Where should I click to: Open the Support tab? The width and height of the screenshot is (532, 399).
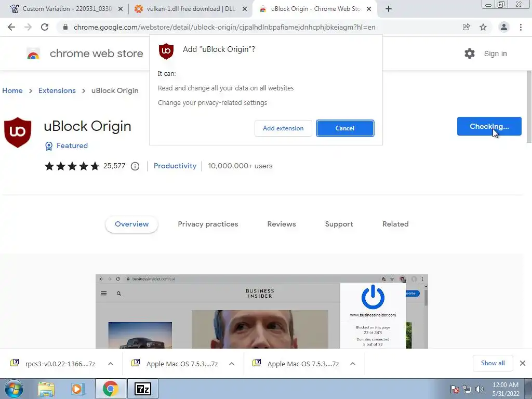coord(339,224)
